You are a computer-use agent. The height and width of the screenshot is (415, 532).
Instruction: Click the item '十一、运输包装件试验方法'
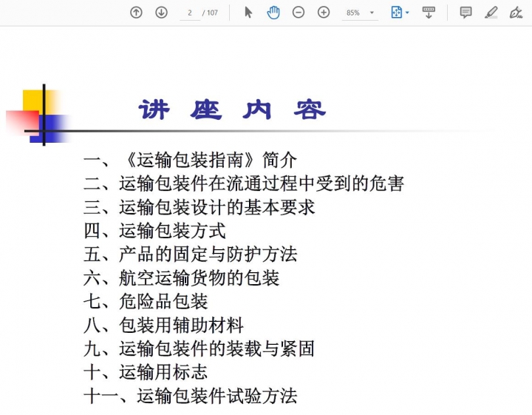191,396
